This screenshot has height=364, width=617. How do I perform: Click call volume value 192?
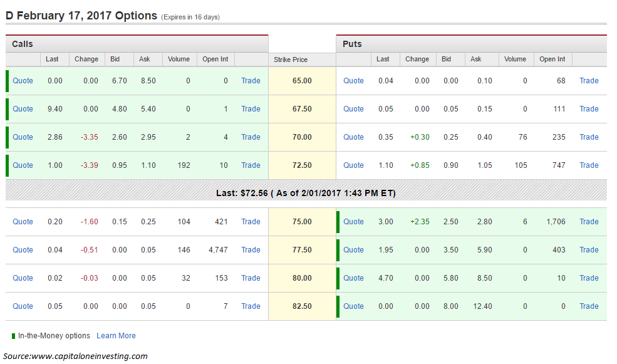point(184,165)
